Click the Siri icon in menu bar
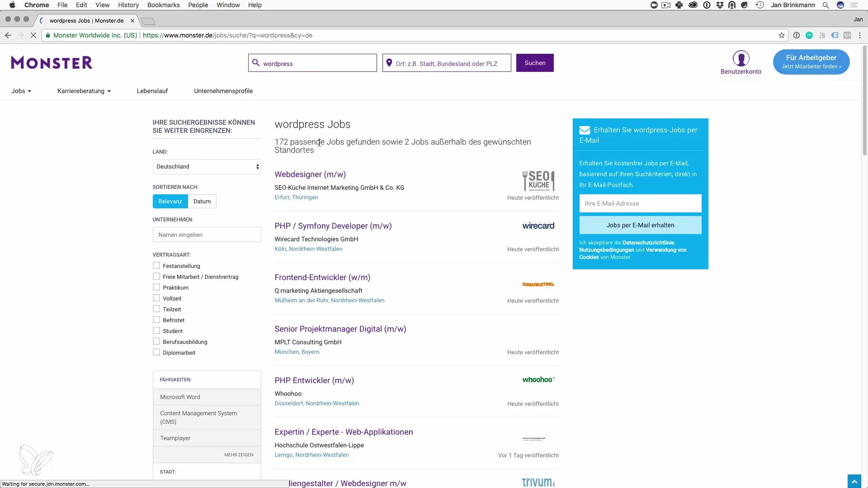Viewport: 868px width, 488px height. point(840,5)
